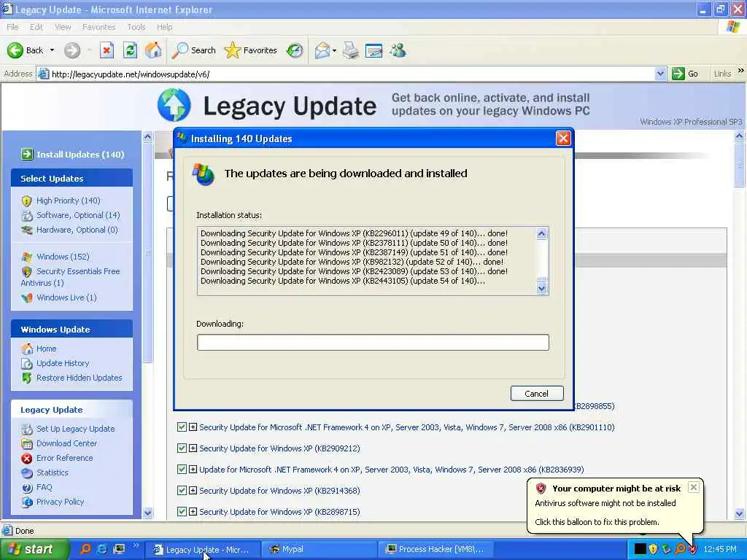747x560 pixels.
Task: Open the Search toolbar button
Action: 194,50
